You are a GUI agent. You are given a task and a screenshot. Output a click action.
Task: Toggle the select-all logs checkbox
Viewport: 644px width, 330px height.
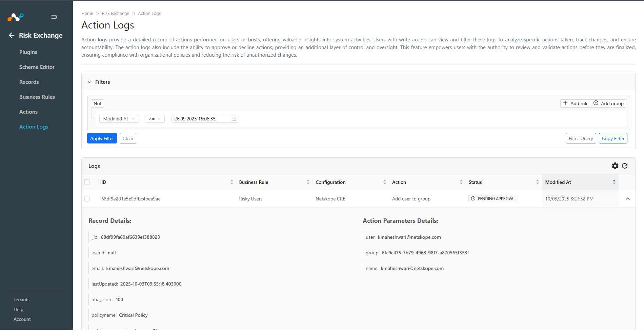(87, 182)
